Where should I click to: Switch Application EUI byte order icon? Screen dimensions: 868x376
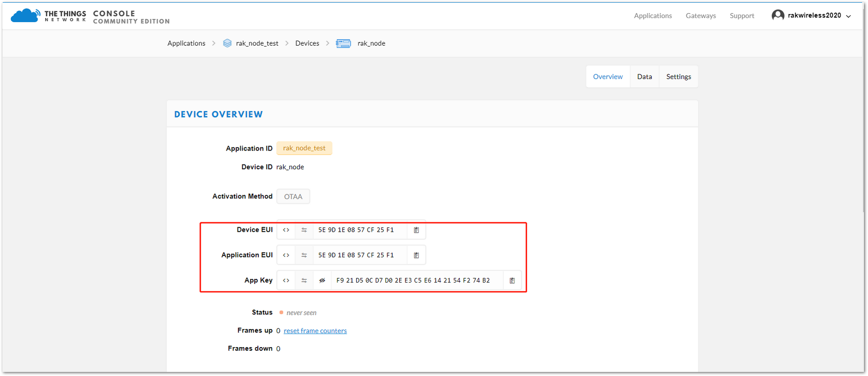[304, 255]
